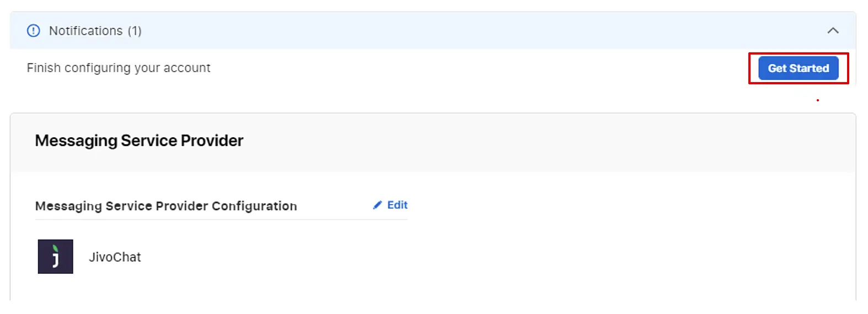Viewport: 868px width, 314px height.
Task: Click the notification count (1)
Action: tap(135, 31)
